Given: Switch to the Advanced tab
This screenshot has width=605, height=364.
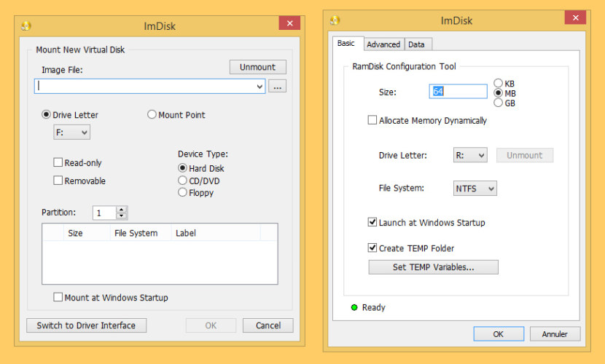Looking at the screenshot, I should [x=383, y=44].
